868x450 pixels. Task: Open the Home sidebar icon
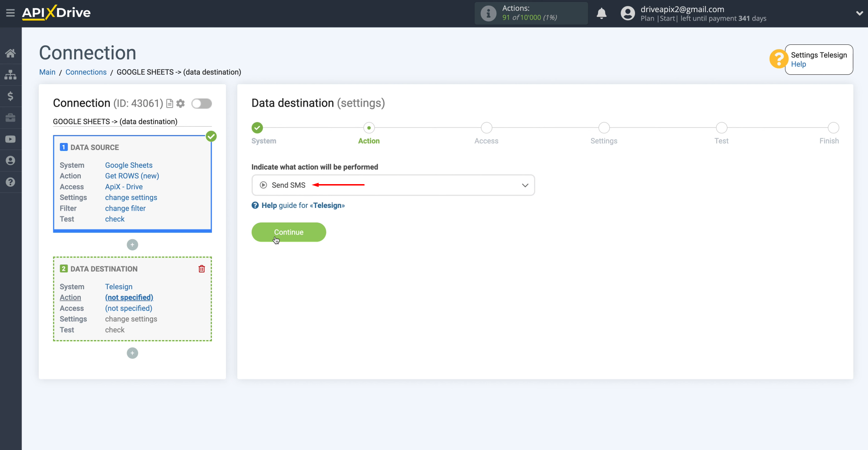10,52
